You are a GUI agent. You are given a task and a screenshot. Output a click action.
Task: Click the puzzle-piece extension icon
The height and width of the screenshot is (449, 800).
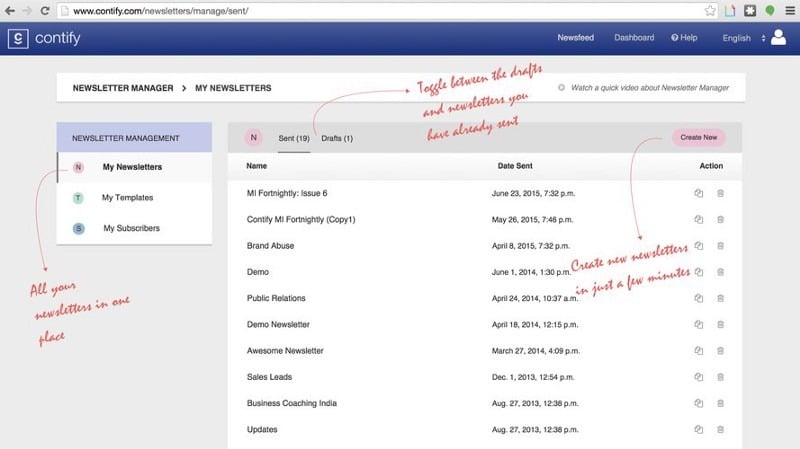(x=750, y=11)
